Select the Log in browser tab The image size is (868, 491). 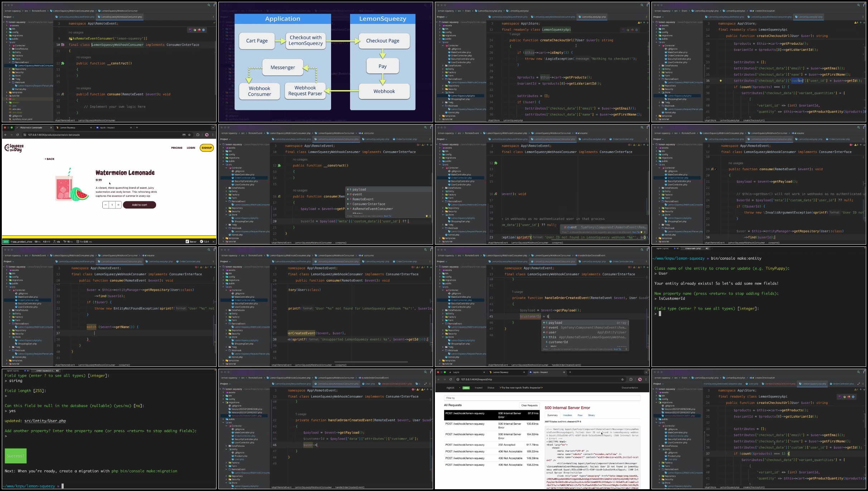coord(462,372)
